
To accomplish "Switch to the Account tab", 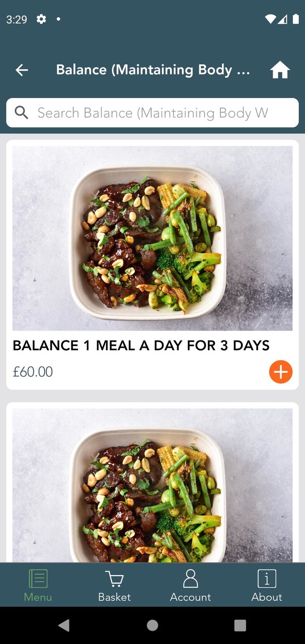I will point(190,585).
